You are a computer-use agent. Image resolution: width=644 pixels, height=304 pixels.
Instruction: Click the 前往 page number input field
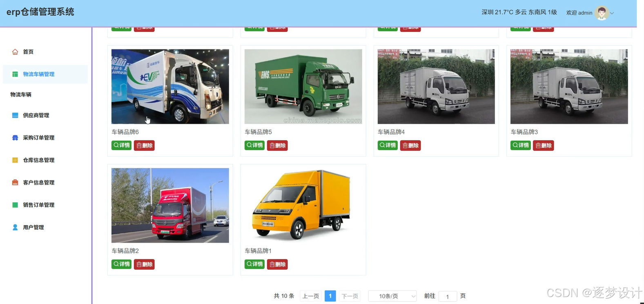coord(448,297)
